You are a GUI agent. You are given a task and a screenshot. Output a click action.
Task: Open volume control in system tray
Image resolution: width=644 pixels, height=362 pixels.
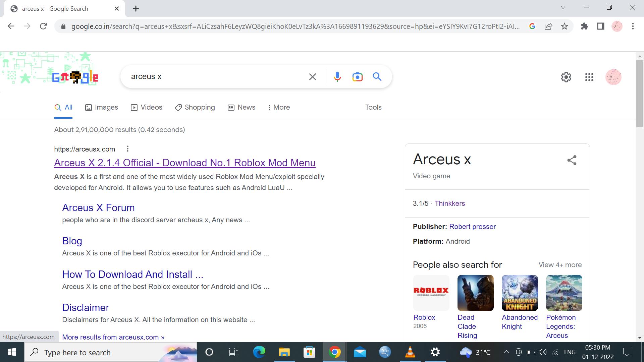point(543,352)
